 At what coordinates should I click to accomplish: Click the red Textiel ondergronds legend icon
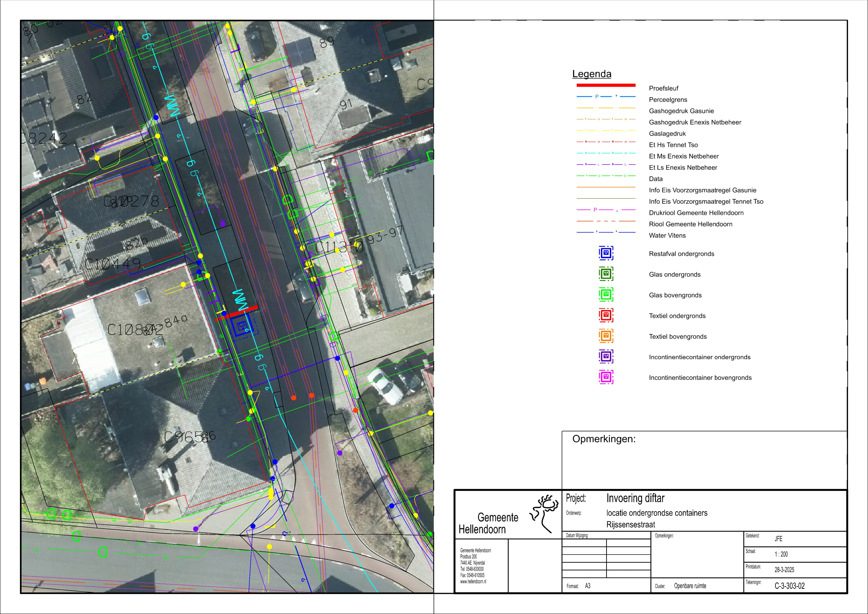[x=606, y=315]
